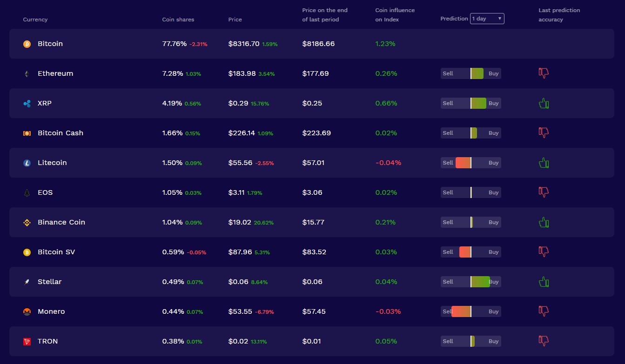The image size is (625, 364).
Task: Click EOS coin share 1.05%
Action: (x=172, y=192)
